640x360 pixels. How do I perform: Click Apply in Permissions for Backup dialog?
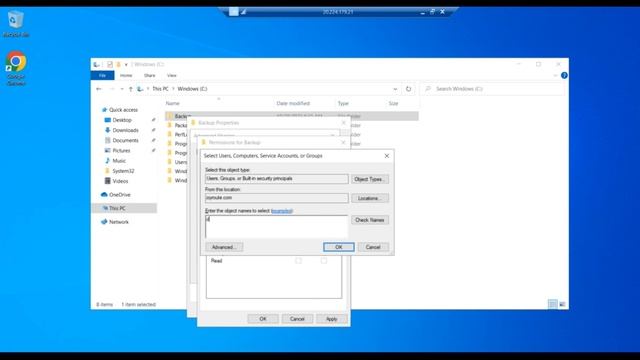tap(331, 319)
